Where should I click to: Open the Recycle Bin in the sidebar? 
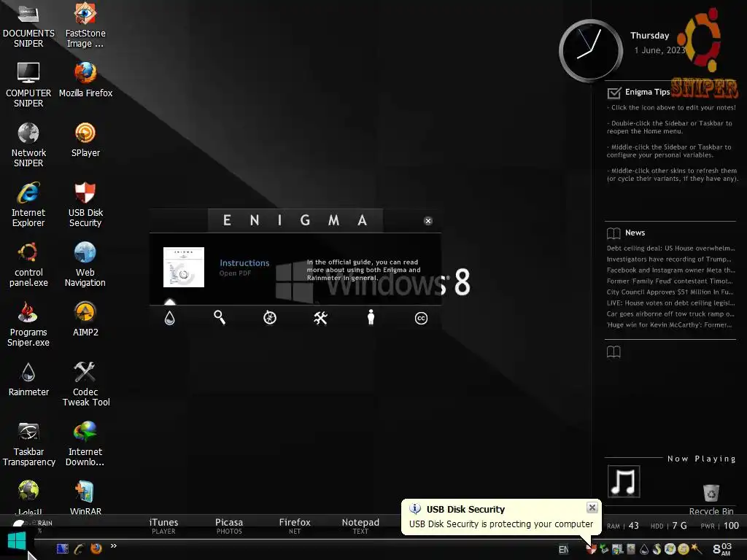coord(711,499)
